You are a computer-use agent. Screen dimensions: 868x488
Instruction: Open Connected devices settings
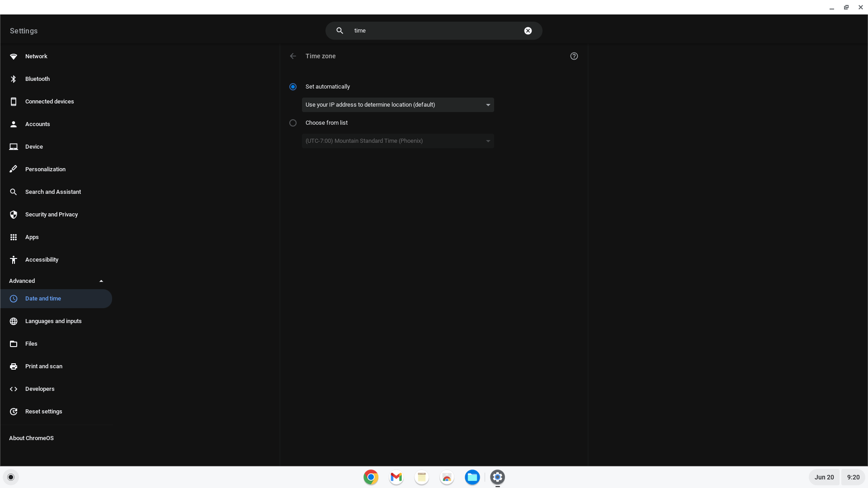[x=56, y=102]
